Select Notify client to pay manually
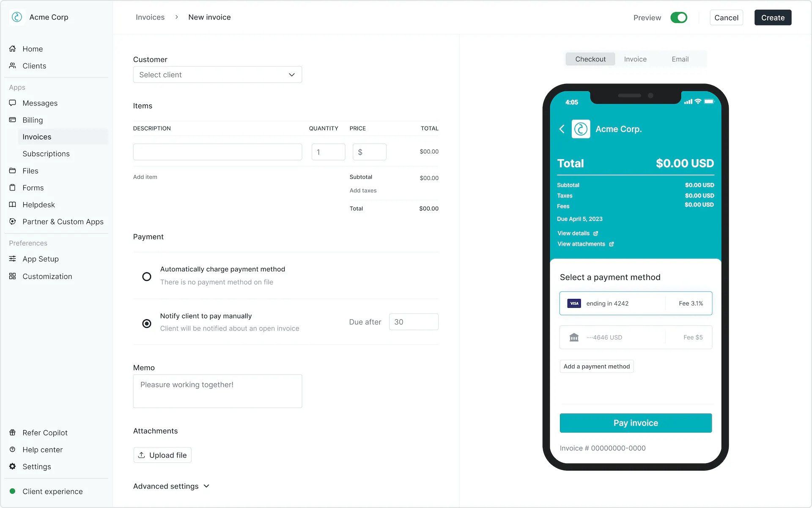 point(147,322)
